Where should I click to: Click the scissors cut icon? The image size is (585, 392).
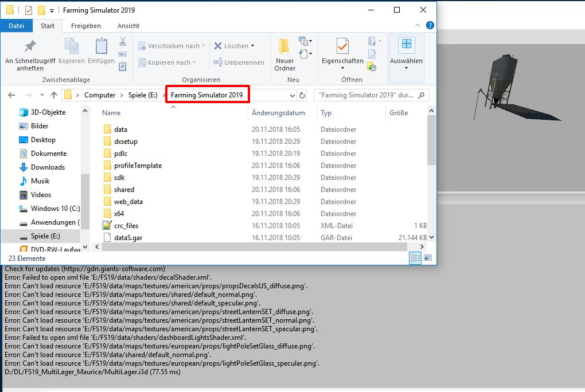[123, 41]
